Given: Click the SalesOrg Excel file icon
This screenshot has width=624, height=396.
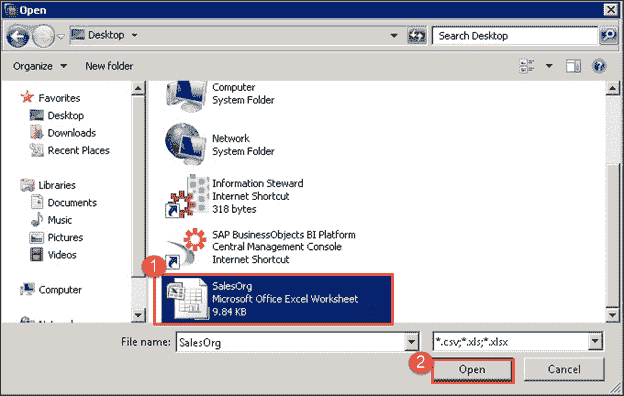Looking at the screenshot, I should tap(187, 299).
